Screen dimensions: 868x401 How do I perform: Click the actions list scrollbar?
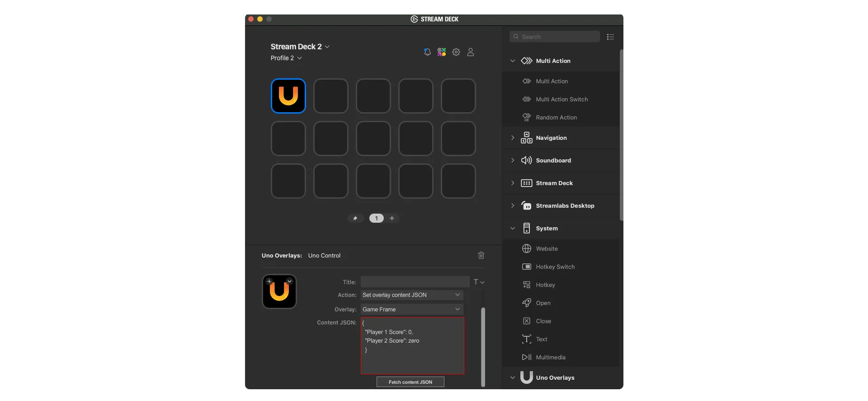point(621,135)
